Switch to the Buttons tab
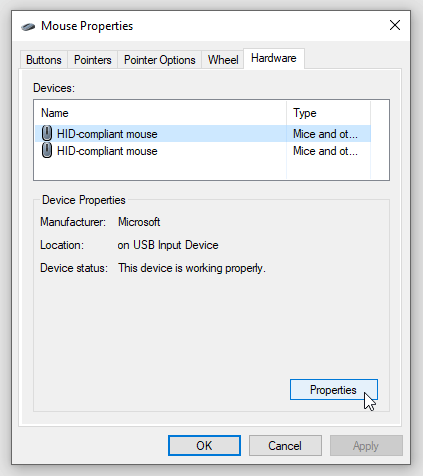 44,60
